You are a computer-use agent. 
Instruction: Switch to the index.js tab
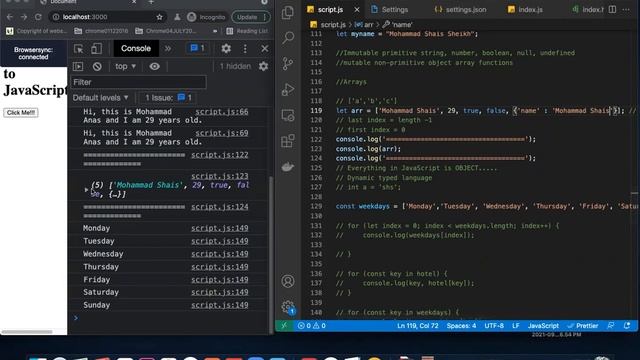[525, 9]
